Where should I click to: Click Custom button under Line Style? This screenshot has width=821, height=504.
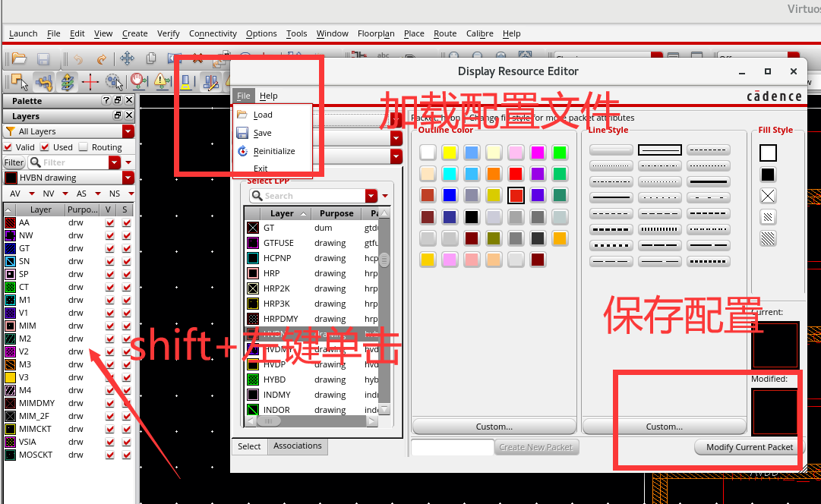pyautogui.click(x=664, y=427)
